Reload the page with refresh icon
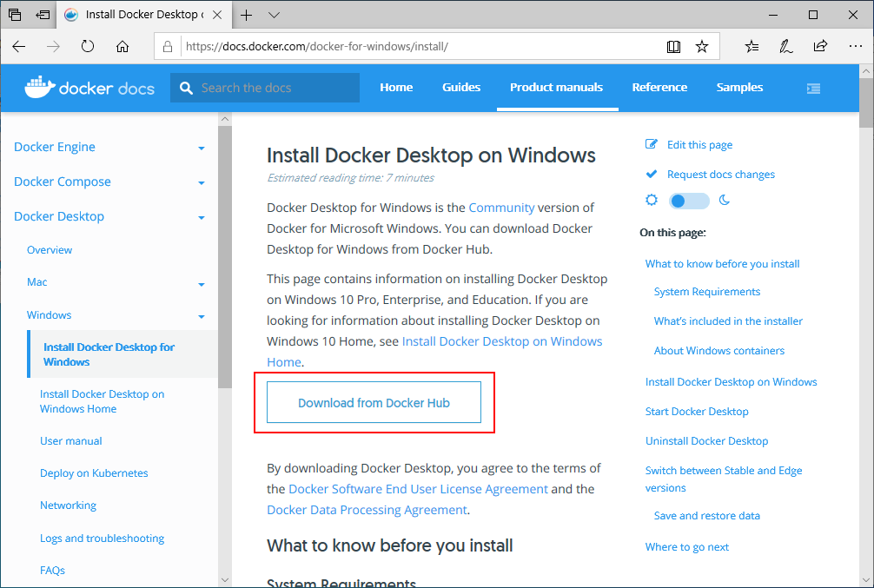The width and height of the screenshot is (874, 588). click(x=88, y=46)
